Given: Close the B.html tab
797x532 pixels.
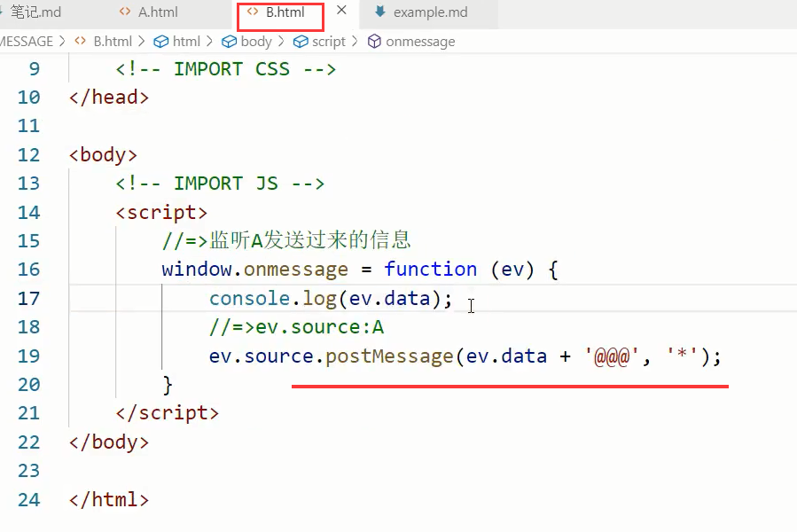Looking at the screenshot, I should pyautogui.click(x=341, y=10).
